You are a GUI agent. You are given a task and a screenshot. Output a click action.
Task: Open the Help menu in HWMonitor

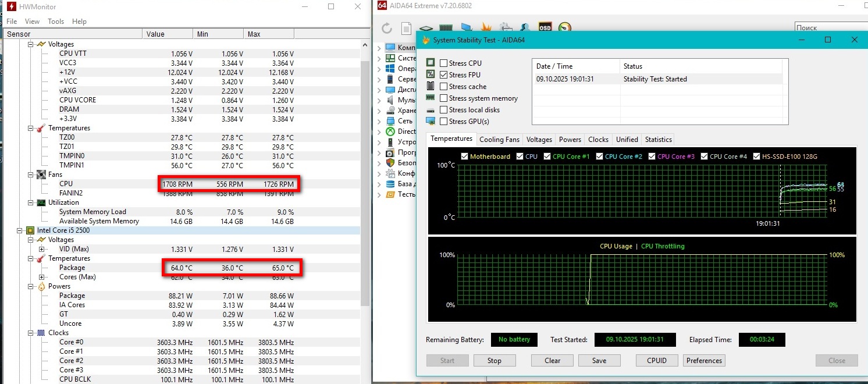(79, 22)
